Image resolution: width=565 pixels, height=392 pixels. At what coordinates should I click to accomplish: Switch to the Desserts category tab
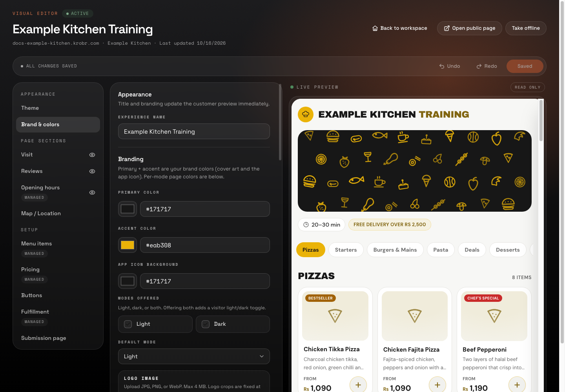[508, 250]
